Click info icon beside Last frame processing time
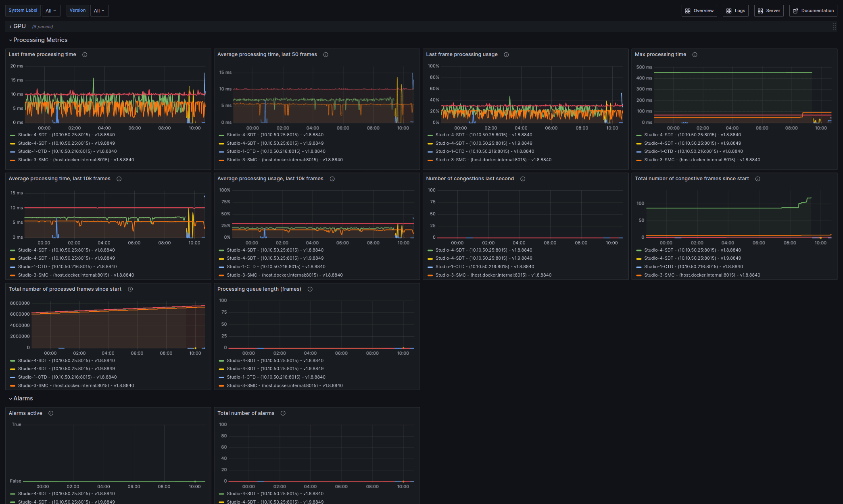Image resolution: width=843 pixels, height=504 pixels. [85, 55]
